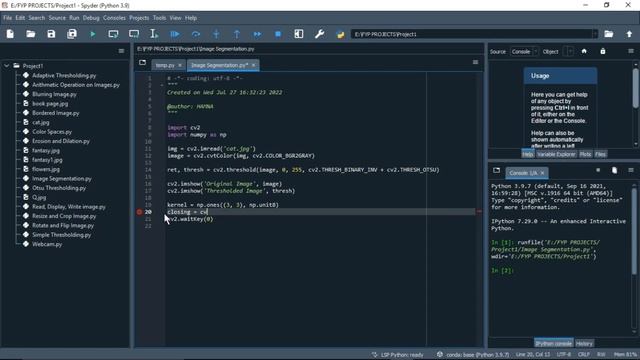The image size is (640, 360).
Task: Create a new file from the toolbar
Action: (10, 34)
